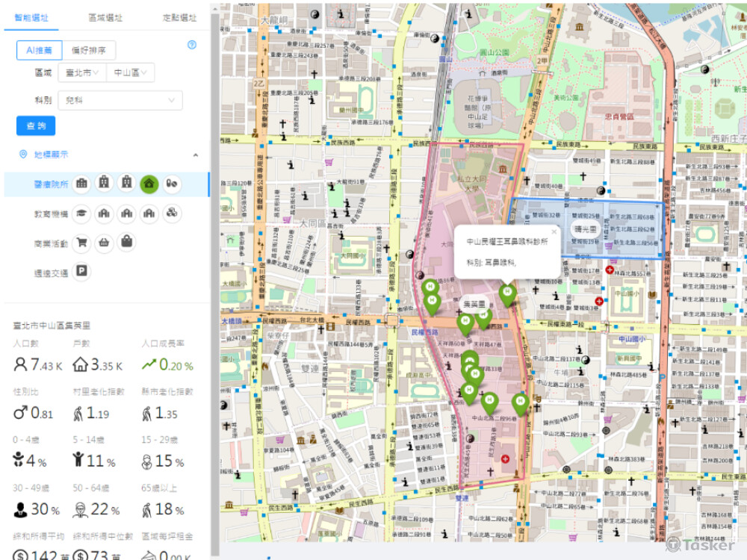Open the 臺北市 city dropdown

click(84, 72)
